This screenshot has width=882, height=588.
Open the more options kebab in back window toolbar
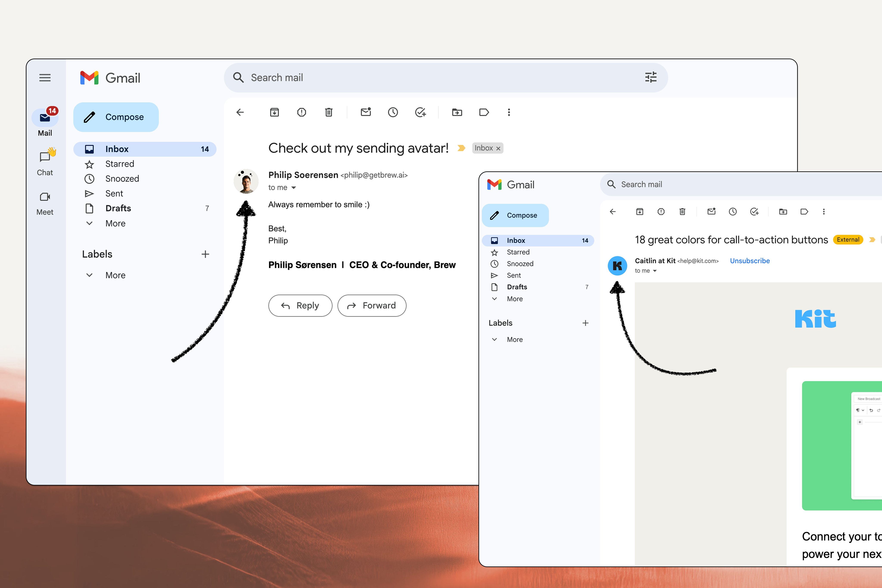[509, 112]
